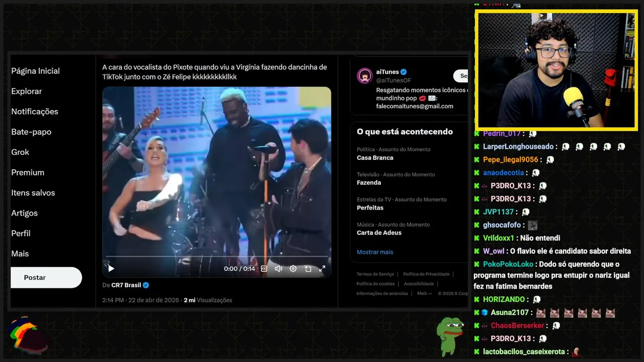Open Casa Branca trending topic
The image size is (644, 362).
[x=375, y=158]
